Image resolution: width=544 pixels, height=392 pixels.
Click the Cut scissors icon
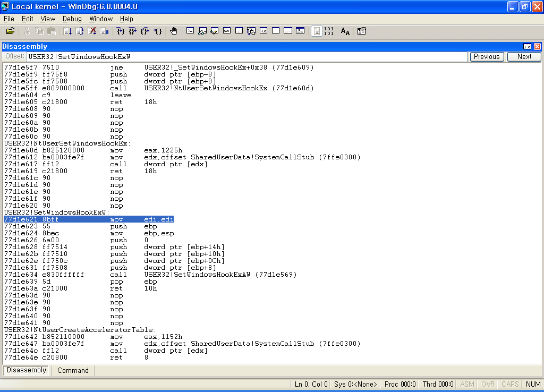click(27, 31)
